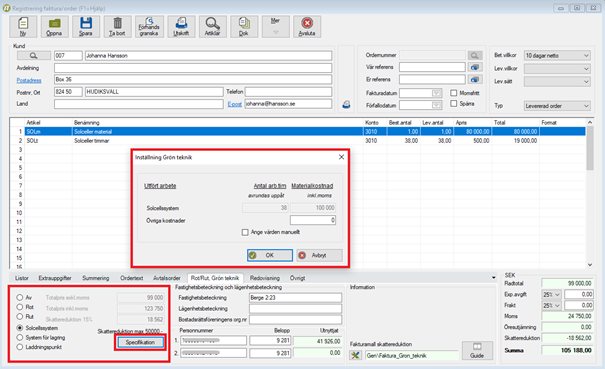The image size is (605, 369).
Task: Click the blue phone icon next to E-post
Action: click(346, 104)
